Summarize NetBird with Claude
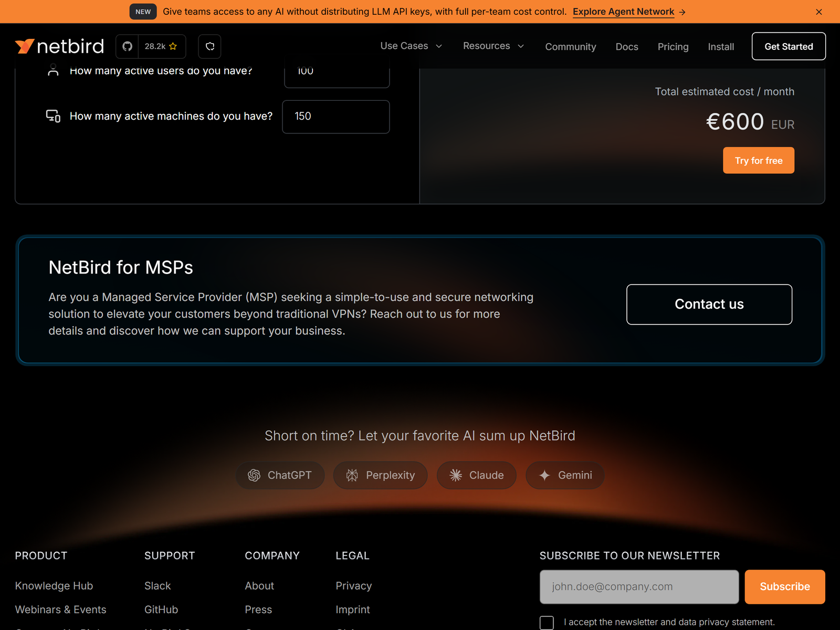Viewport: 840px width, 630px height. 477,475
